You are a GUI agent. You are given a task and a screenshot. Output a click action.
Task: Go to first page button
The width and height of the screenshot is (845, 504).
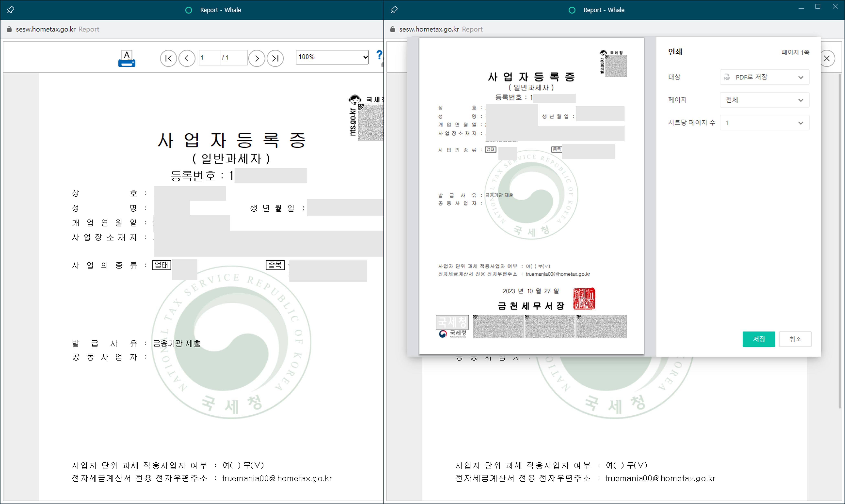tap(169, 58)
